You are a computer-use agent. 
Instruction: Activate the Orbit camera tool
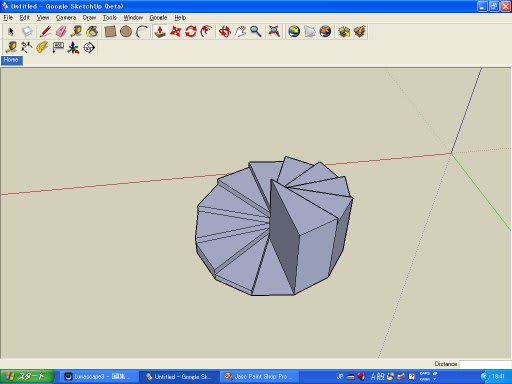(225, 32)
